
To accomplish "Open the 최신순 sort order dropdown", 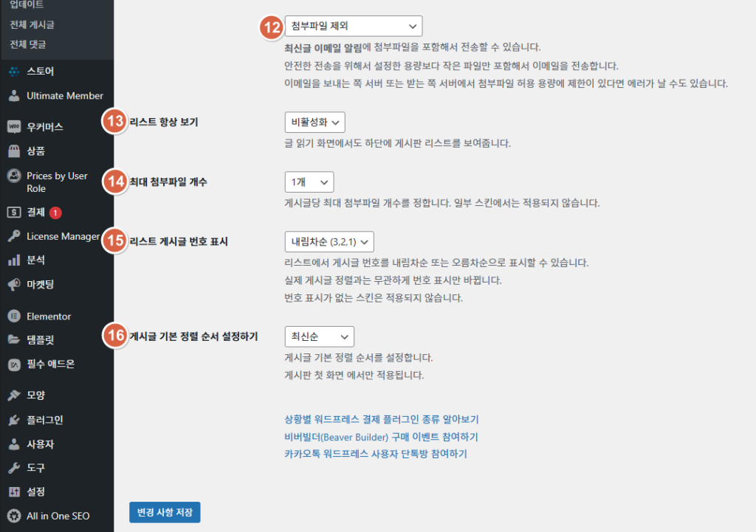I will 320,337.
